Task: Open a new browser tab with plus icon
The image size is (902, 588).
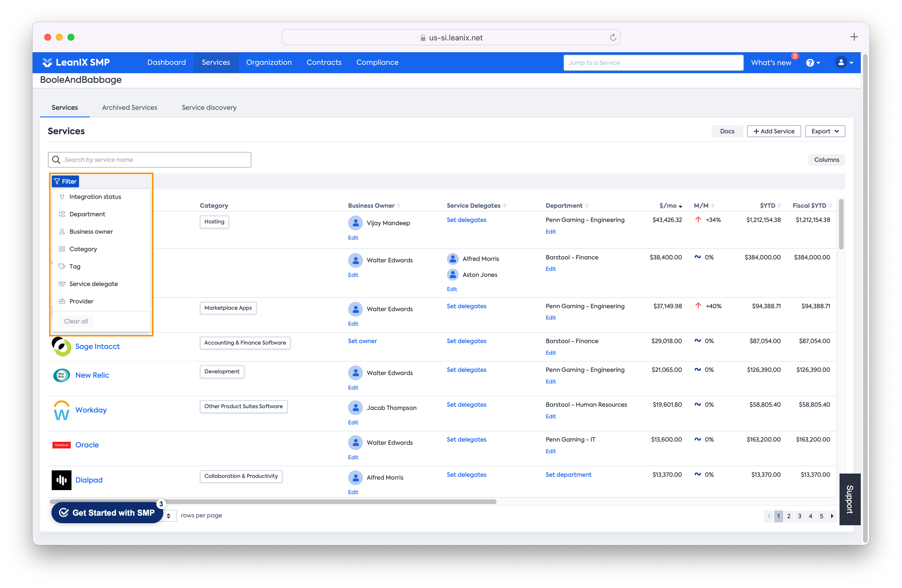Action: coord(854,37)
